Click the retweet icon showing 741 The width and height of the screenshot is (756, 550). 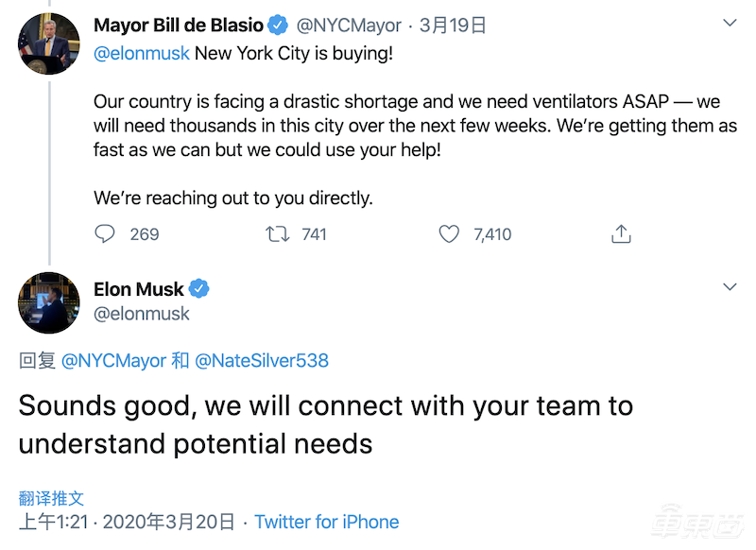[x=278, y=233]
